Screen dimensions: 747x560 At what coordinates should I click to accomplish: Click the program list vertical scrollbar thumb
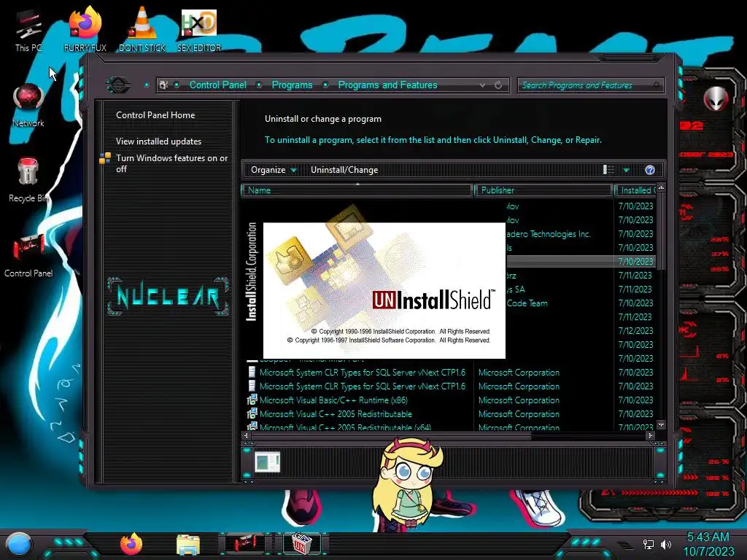coord(661,231)
